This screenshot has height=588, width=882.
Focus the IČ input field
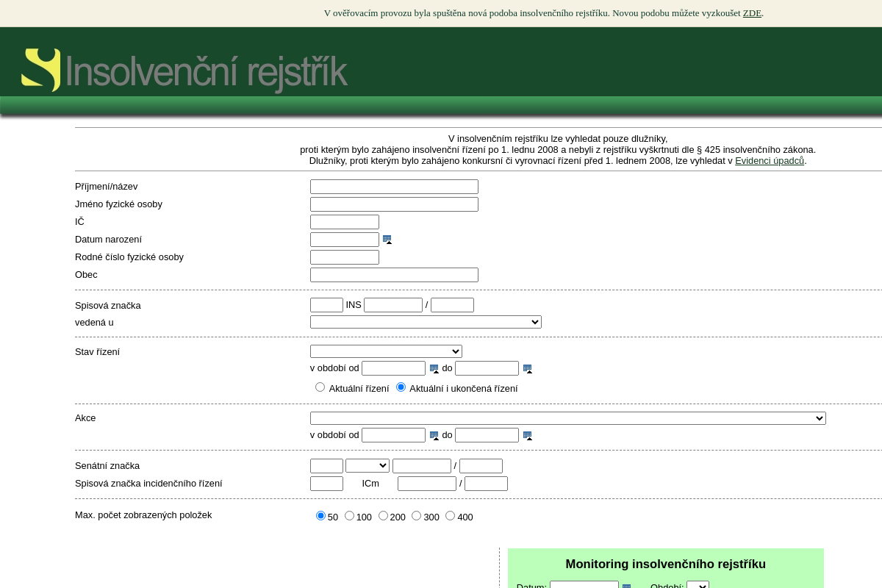click(344, 222)
